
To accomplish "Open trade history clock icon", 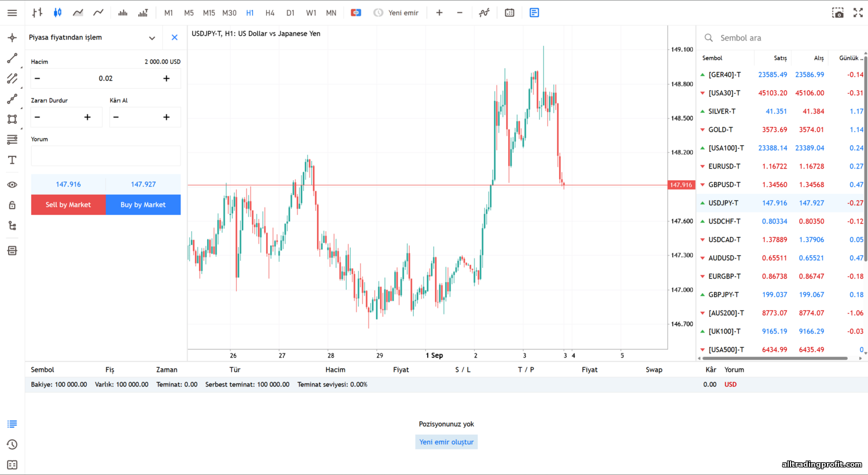I will pos(12,444).
